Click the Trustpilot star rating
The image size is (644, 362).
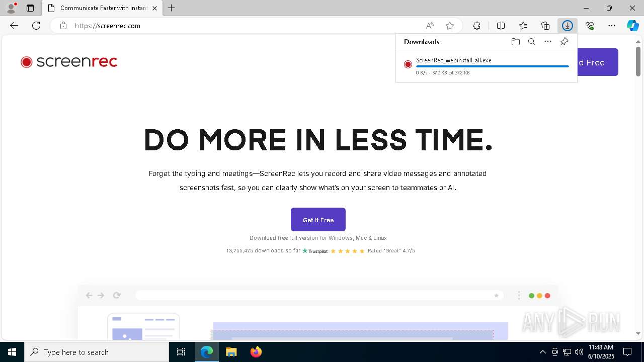tap(347, 251)
